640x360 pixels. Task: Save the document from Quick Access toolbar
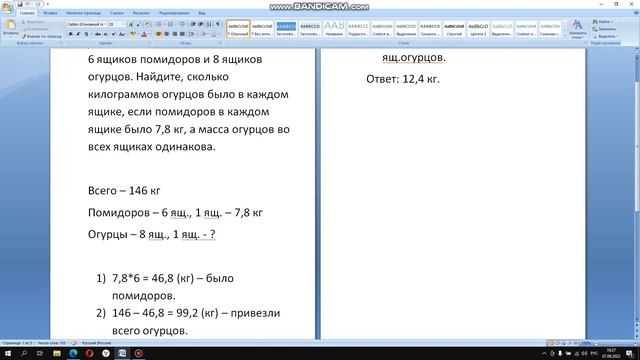[x=20, y=4]
